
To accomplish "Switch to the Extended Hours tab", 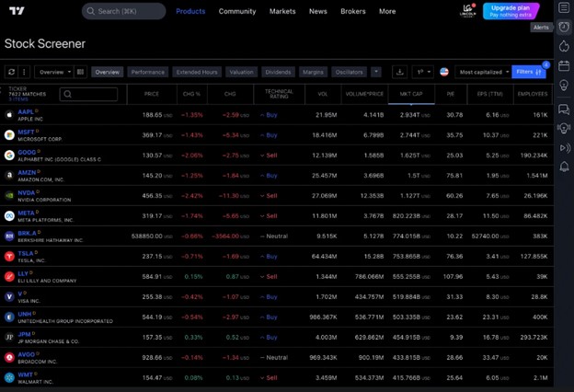I will [x=197, y=72].
